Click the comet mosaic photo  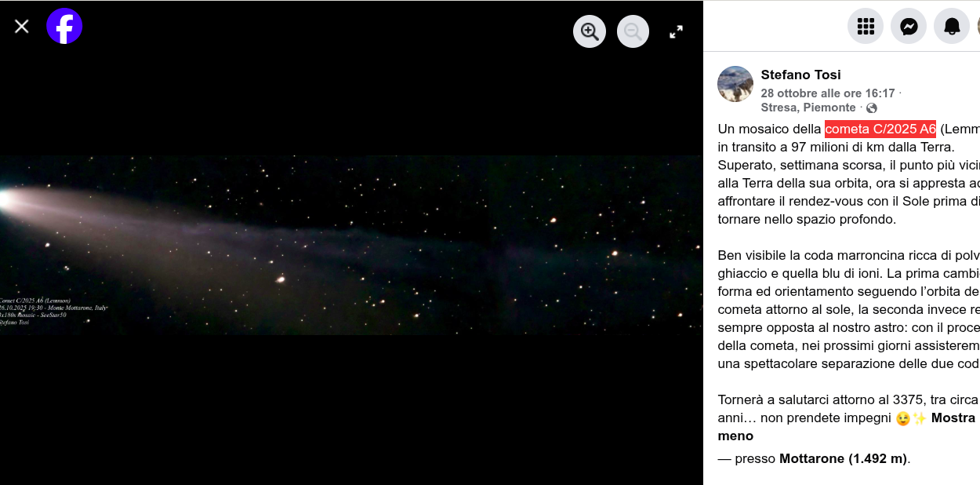point(351,245)
